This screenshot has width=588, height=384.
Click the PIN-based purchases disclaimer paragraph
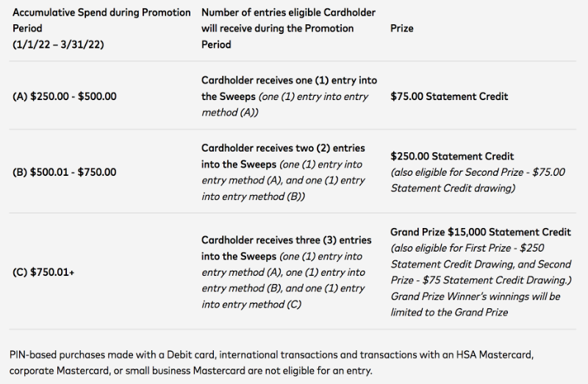[x=271, y=363]
